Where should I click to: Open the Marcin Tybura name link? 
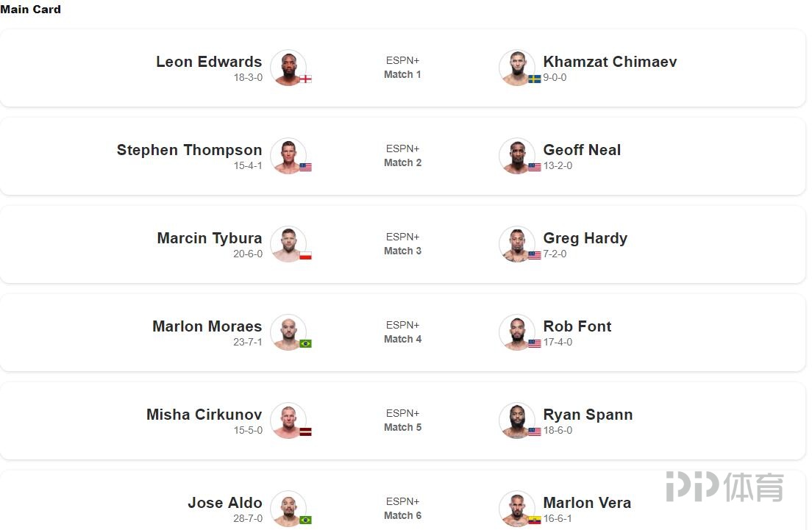click(x=210, y=238)
